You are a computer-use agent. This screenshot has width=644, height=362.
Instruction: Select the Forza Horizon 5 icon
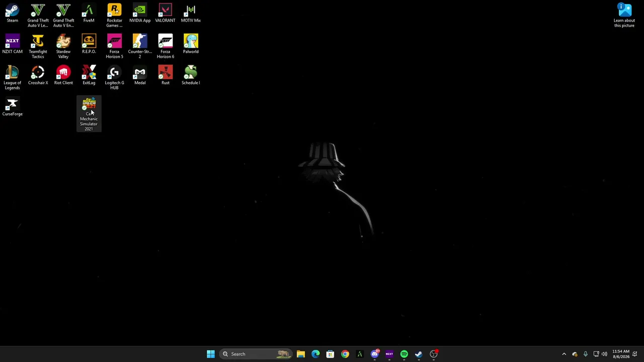(114, 47)
